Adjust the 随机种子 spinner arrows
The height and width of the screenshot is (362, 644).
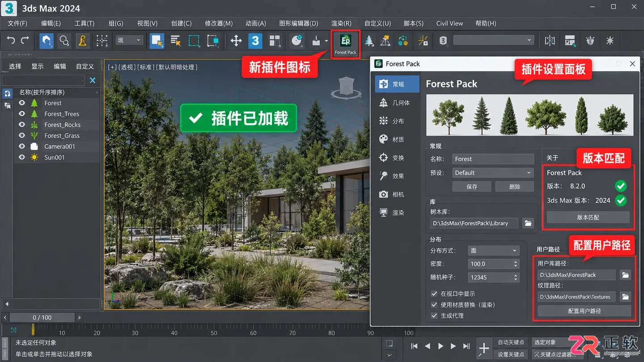tap(516, 278)
